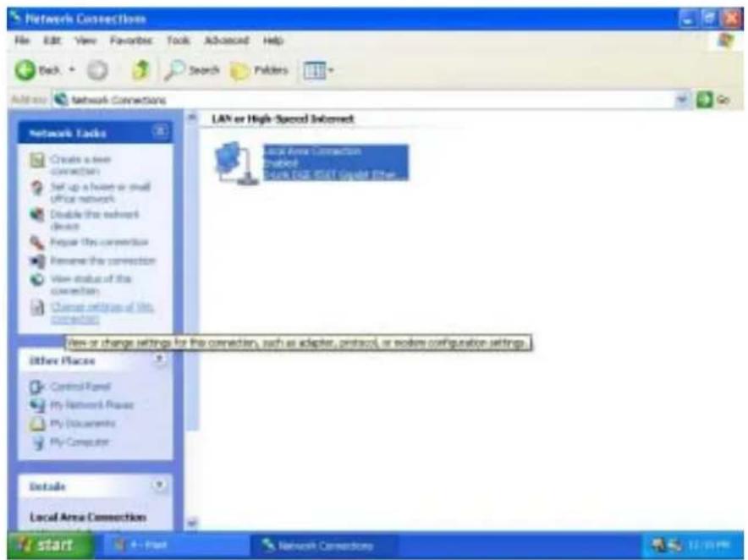Click the green Go button

712,100
